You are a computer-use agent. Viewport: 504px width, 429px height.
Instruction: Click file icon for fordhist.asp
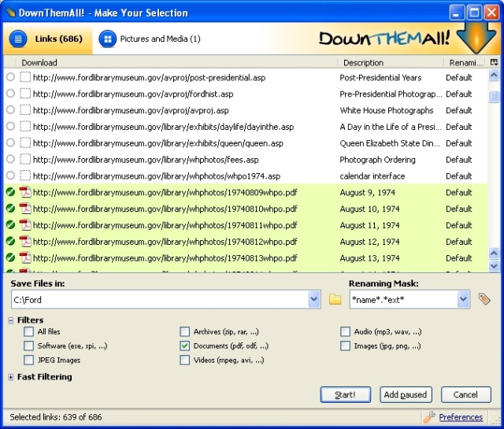[25, 94]
